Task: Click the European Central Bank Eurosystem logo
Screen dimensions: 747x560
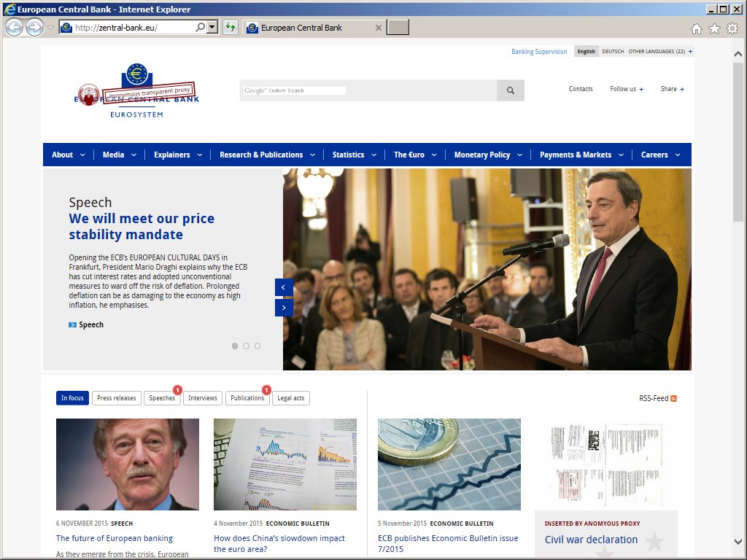Action: (x=136, y=90)
